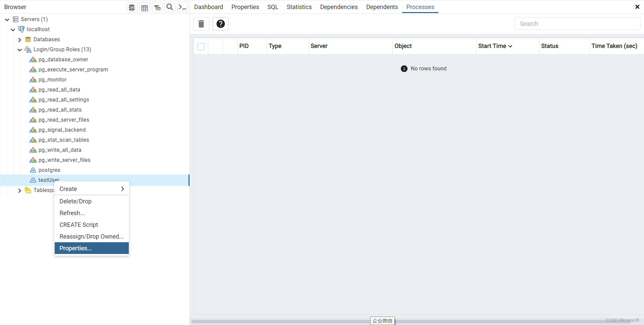Screen dimensions: 644x325
Task: Select pg_stat_scan_tables role
Action: (64, 140)
